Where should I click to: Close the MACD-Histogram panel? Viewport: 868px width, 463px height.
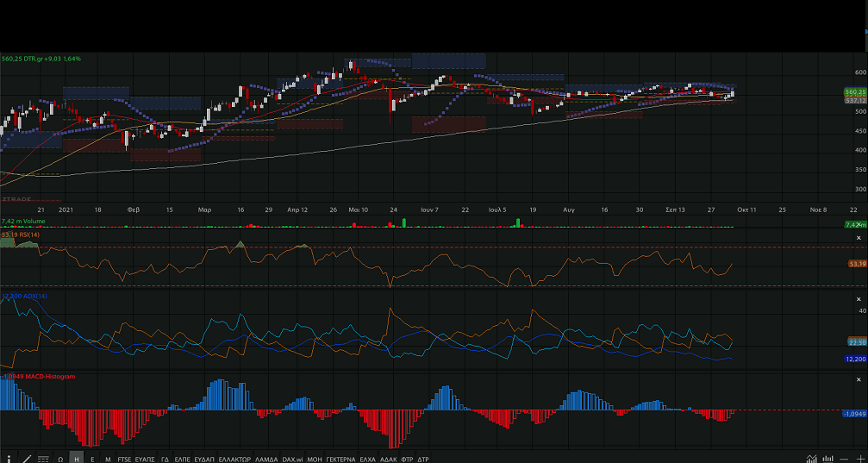click(x=859, y=380)
